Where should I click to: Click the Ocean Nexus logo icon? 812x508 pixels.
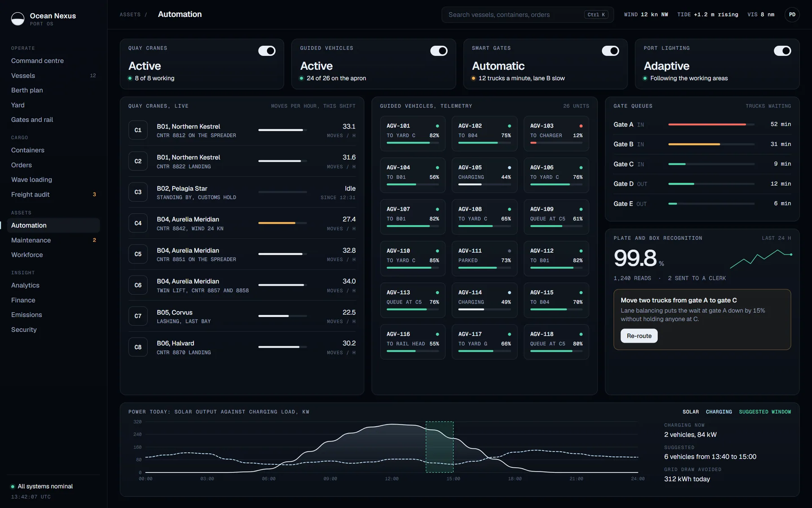(x=18, y=19)
